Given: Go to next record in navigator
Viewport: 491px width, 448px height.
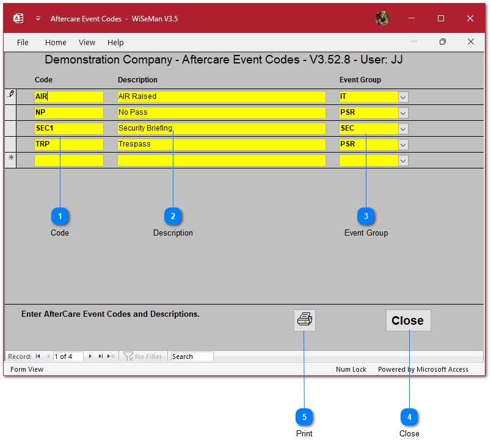Looking at the screenshot, I should [x=90, y=356].
